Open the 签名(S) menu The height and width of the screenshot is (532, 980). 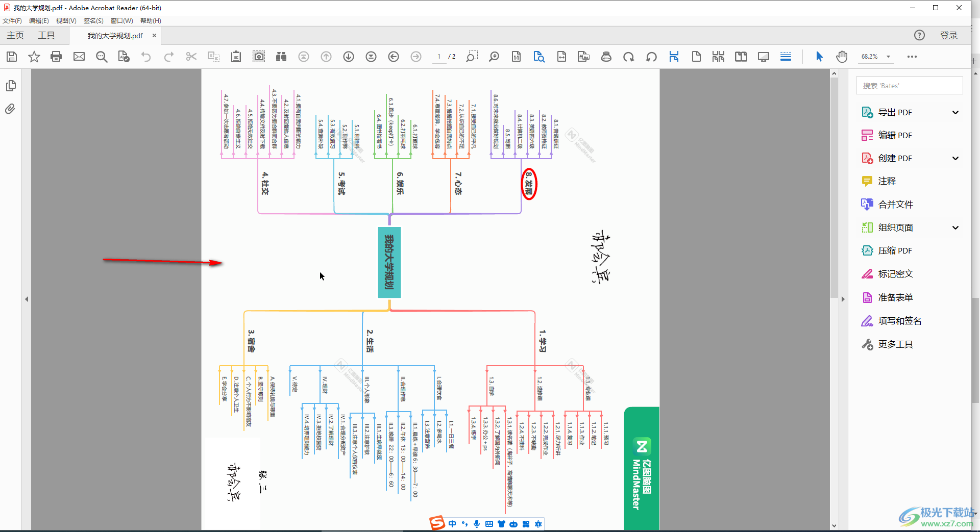click(x=93, y=21)
